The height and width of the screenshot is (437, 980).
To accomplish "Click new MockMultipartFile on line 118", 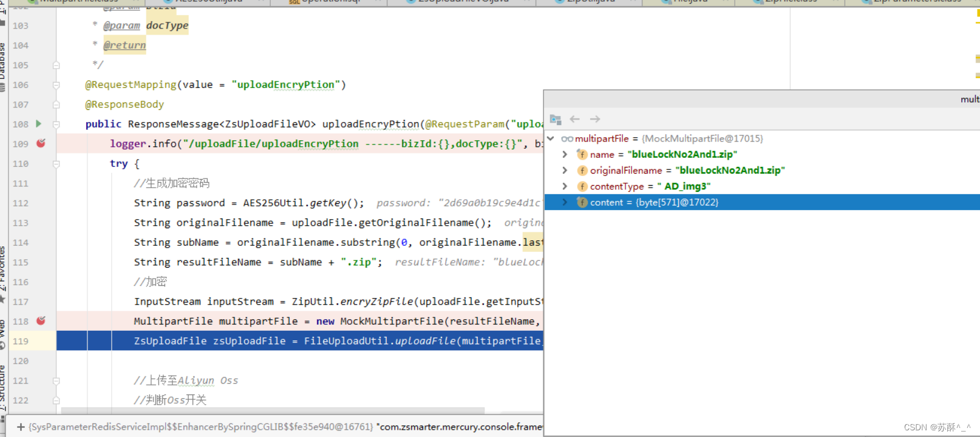I will click(379, 321).
